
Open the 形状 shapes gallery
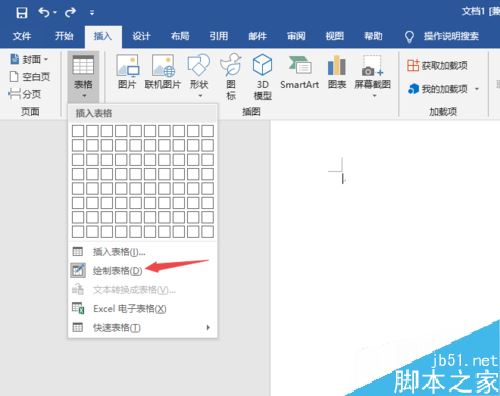(x=199, y=76)
